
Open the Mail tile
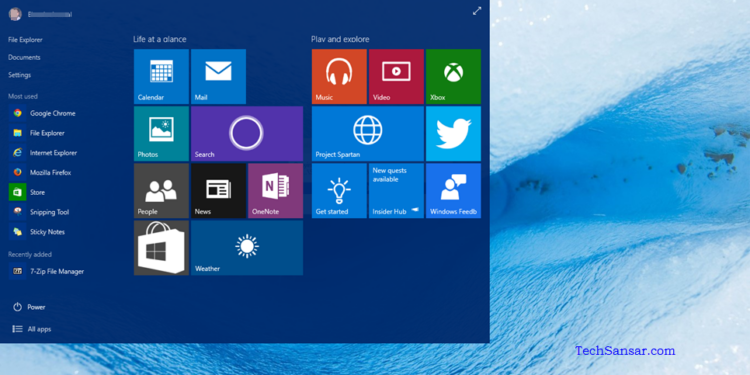pos(218,77)
